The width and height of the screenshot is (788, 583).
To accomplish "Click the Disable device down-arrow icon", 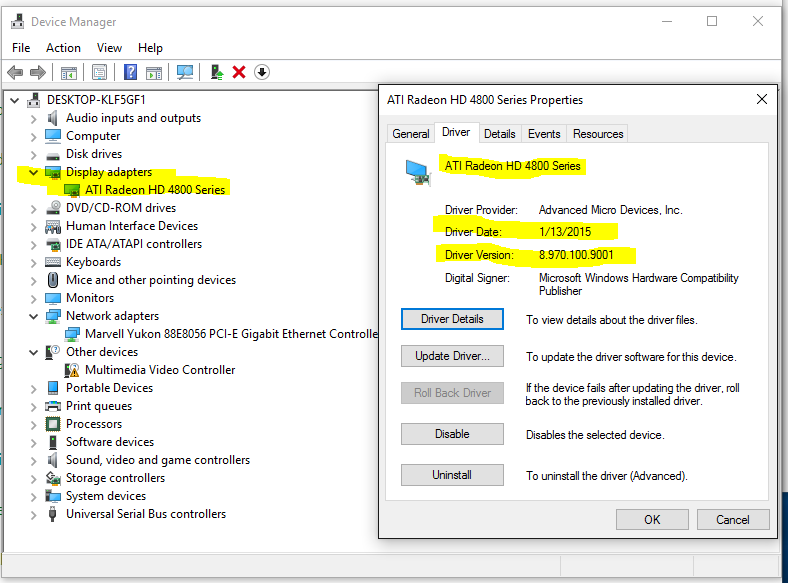I will coord(262,72).
